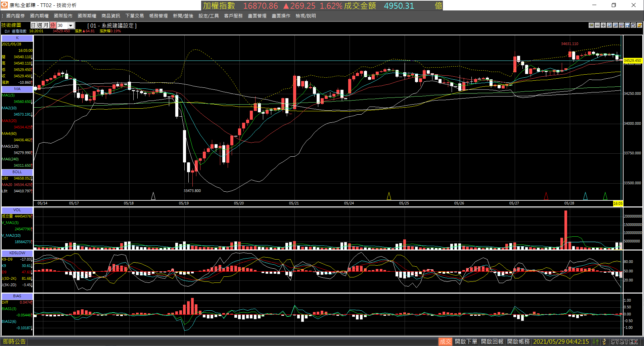The image size is (644, 346).
Task: Click the KDSLOW indicator panel header
Action: pyautogui.click(x=17, y=253)
